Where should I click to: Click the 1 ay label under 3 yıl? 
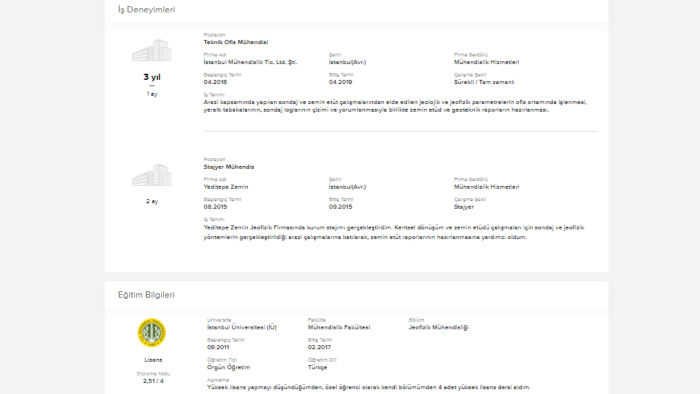[x=152, y=94]
